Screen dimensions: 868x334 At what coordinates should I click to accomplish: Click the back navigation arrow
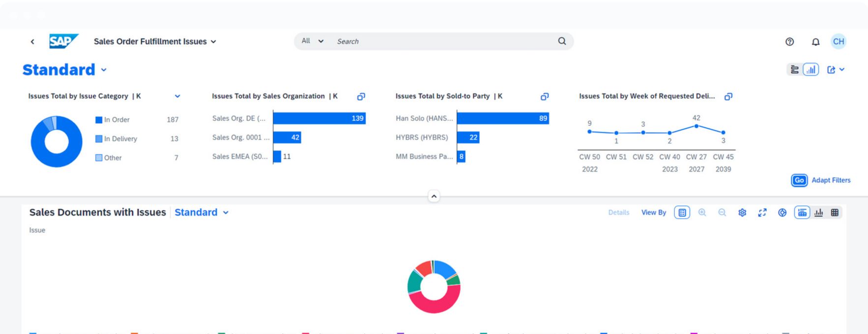point(32,42)
